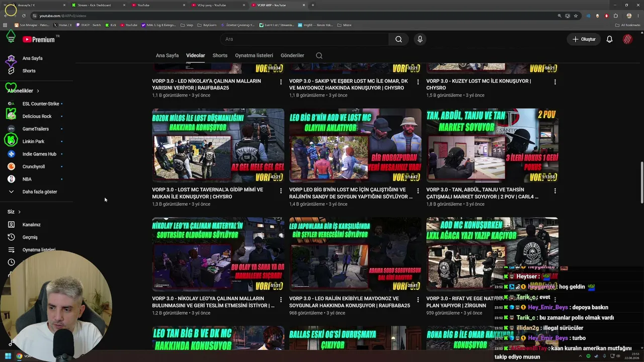
Task: Click the Oluştur create button
Action: [x=584, y=39]
